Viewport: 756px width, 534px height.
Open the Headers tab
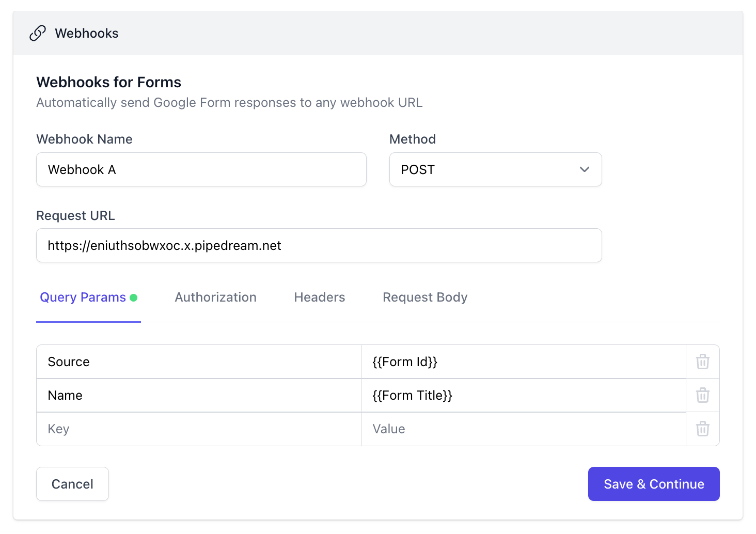point(319,297)
